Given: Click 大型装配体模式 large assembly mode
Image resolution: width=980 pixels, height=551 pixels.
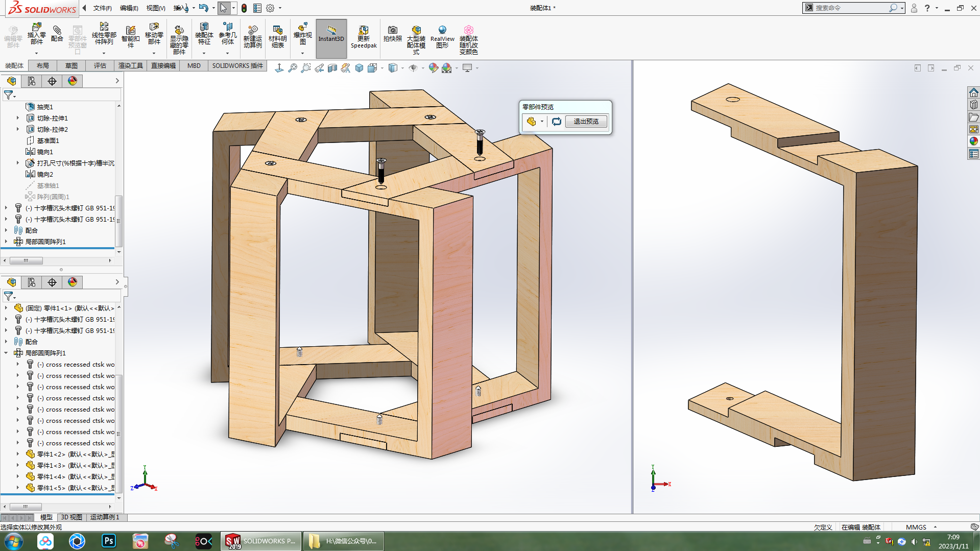Looking at the screenshot, I should pos(416,40).
